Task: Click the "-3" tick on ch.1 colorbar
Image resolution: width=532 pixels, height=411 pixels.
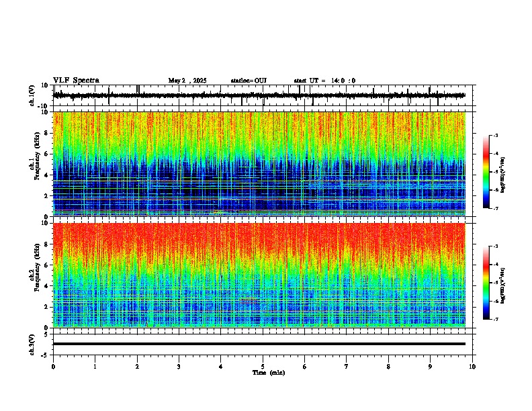Action: [495, 136]
